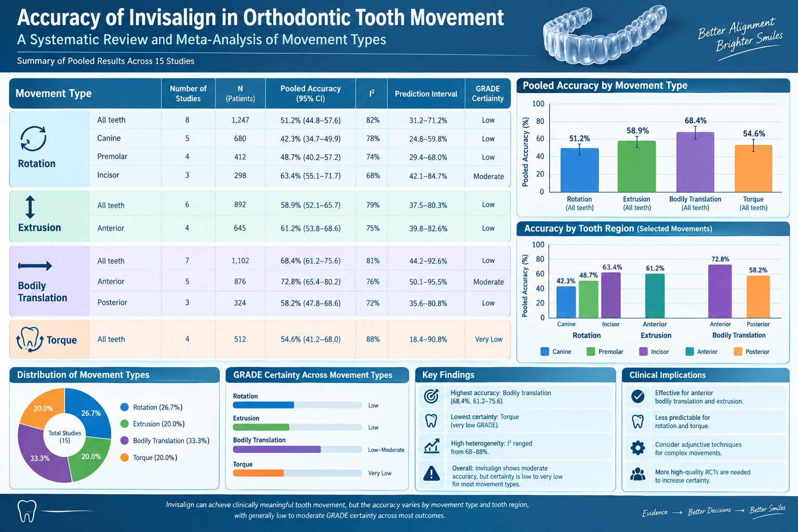798x532 pixels.
Task: Click the target icon beside Highest accuracy
Action: click(432, 396)
